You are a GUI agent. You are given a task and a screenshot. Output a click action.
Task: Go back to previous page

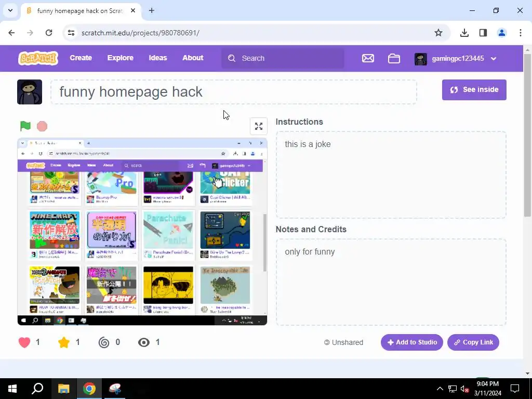pyautogui.click(x=11, y=33)
